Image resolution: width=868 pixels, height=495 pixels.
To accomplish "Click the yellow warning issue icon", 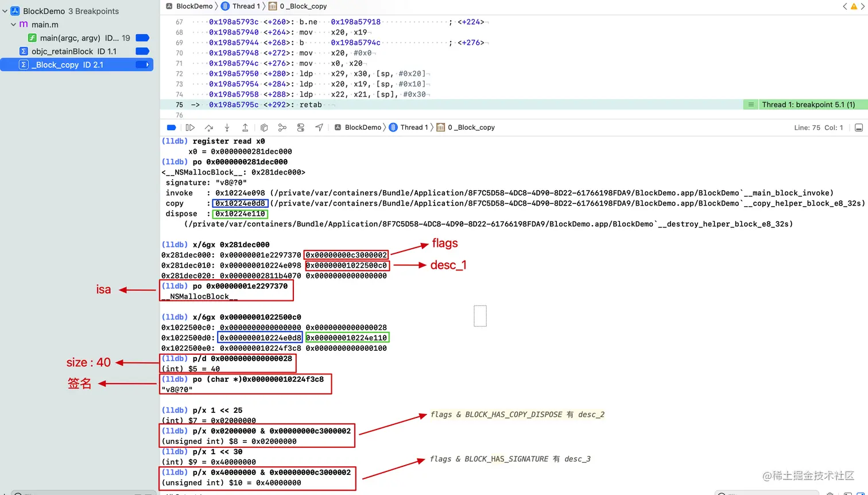I will coord(854,6).
